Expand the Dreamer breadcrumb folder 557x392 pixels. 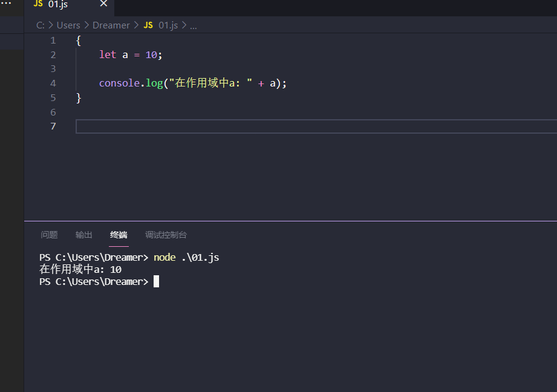point(111,25)
